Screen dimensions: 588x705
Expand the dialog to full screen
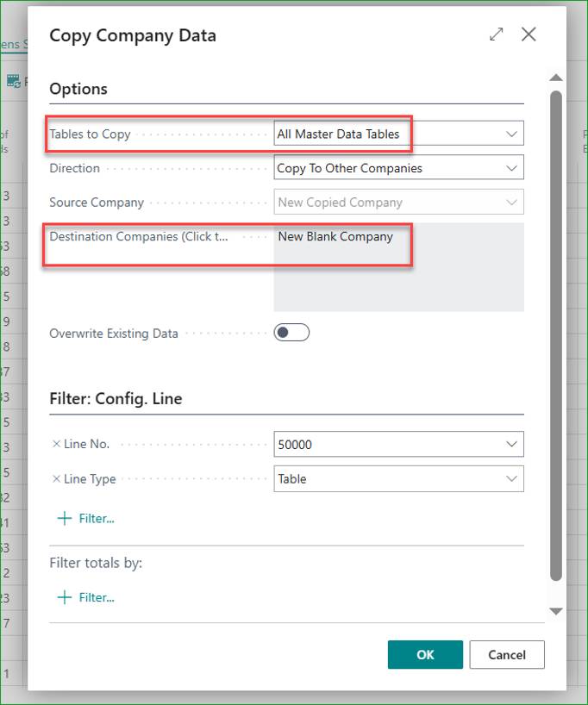497,34
